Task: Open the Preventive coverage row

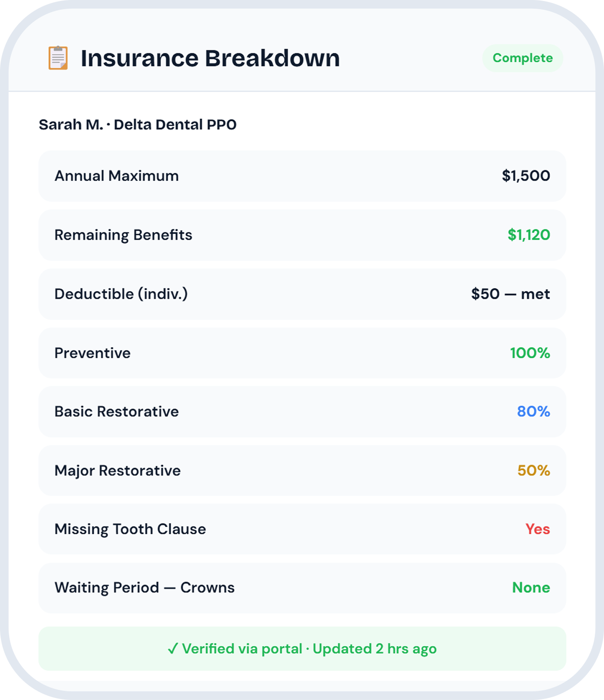Action: [x=302, y=353]
